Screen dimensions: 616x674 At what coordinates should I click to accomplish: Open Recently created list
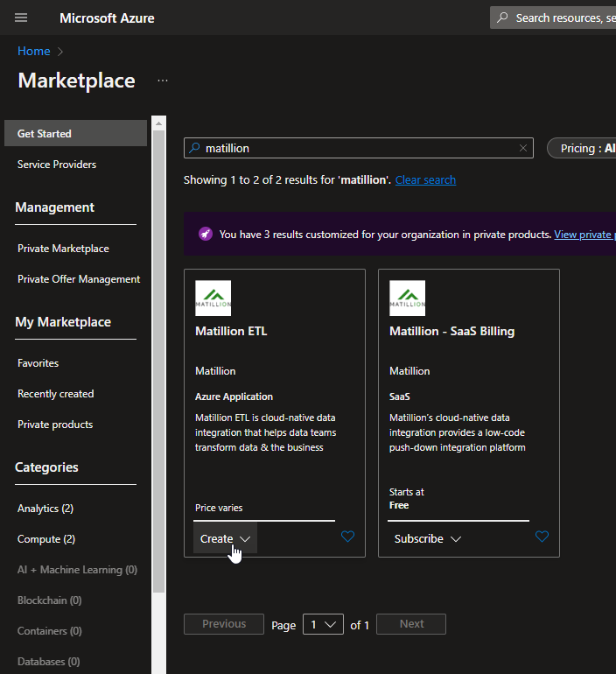(x=55, y=394)
